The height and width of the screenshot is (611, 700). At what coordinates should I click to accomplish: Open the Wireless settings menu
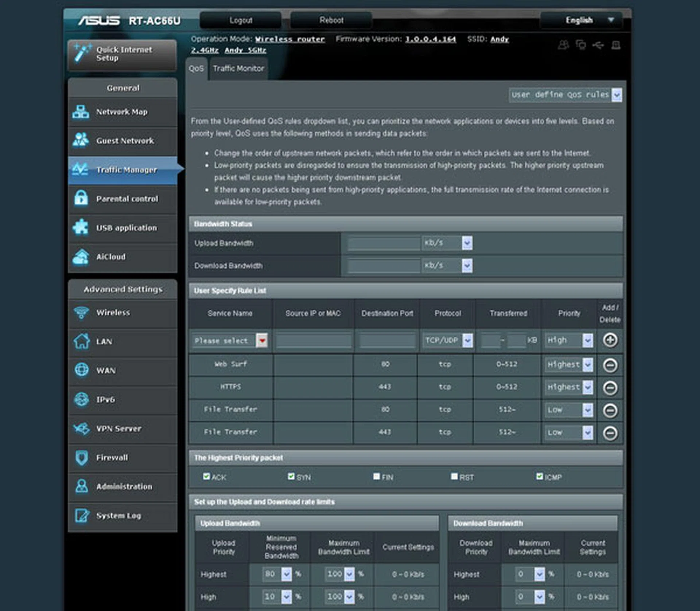tap(113, 313)
